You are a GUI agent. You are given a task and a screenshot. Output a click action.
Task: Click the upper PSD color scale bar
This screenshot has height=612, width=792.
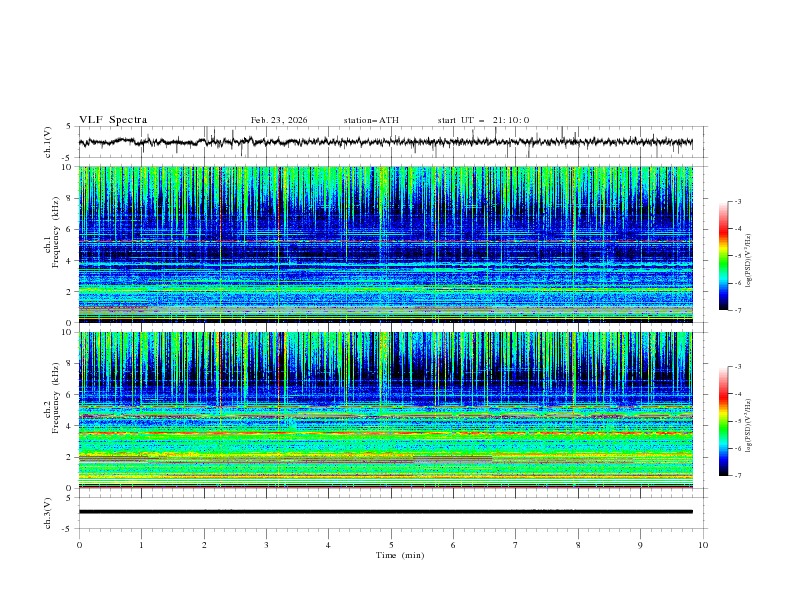click(723, 255)
